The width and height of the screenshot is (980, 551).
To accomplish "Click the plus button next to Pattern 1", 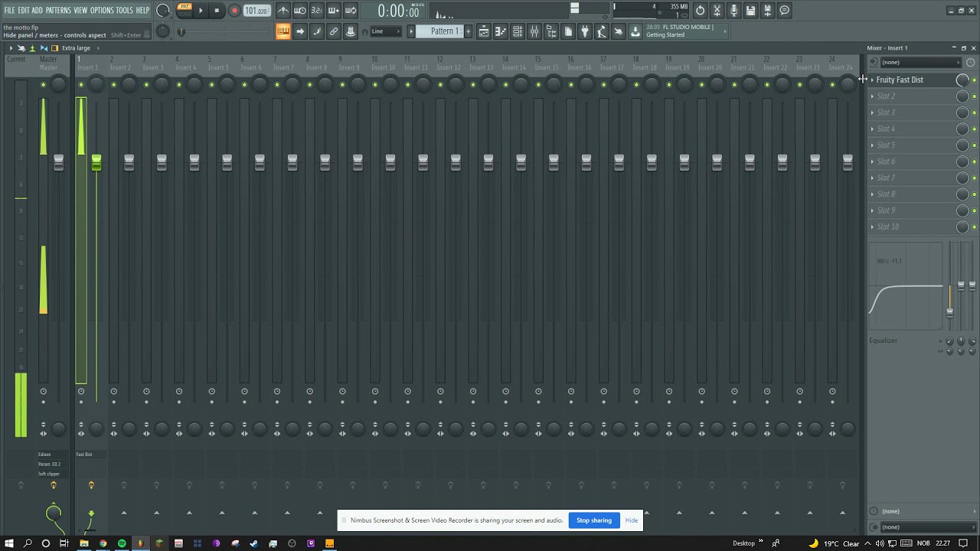I will [x=469, y=31].
